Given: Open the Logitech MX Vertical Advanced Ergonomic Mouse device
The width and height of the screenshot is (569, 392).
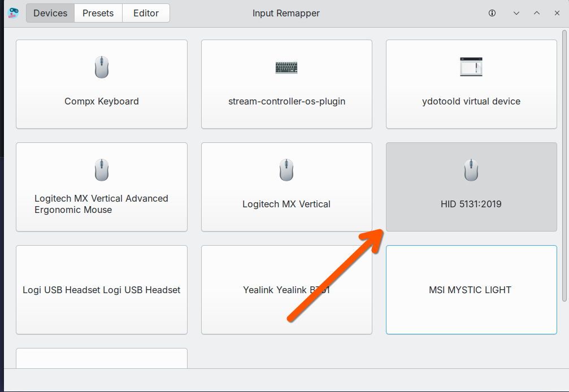Looking at the screenshot, I should [102, 187].
